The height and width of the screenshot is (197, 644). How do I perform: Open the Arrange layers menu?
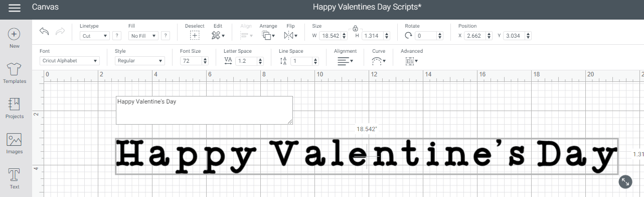tap(268, 35)
